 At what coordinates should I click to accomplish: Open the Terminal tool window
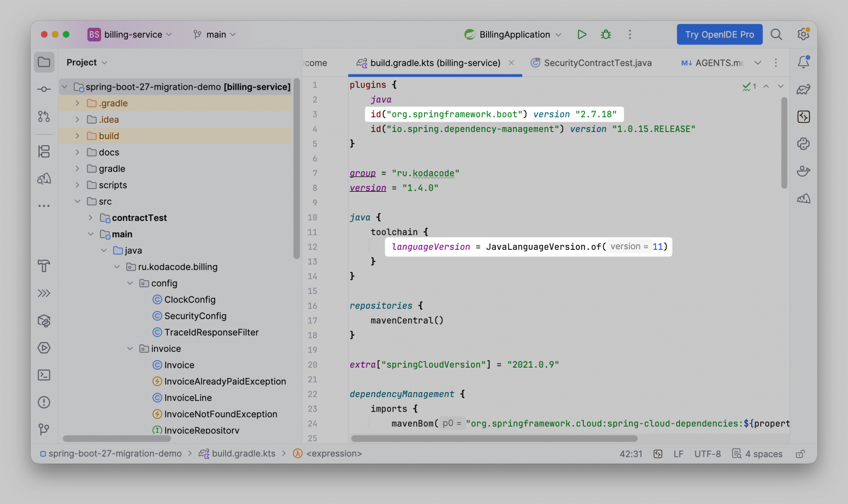pyautogui.click(x=44, y=375)
